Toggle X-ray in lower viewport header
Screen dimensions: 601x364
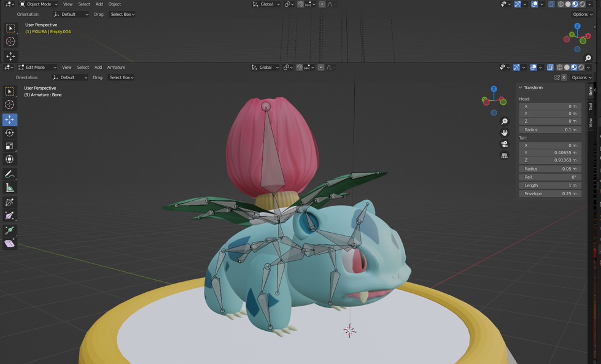550,68
